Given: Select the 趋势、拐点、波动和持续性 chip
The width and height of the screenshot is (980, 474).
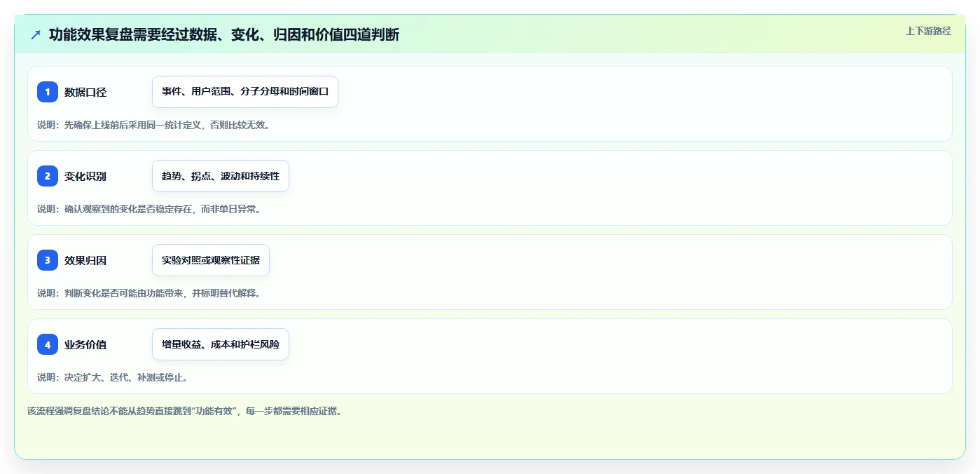Looking at the screenshot, I should 221,176.
